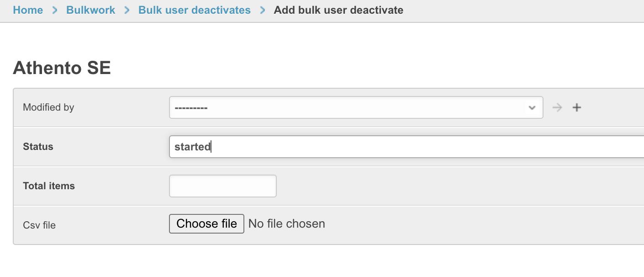Click the No file chosen text

[x=287, y=224]
